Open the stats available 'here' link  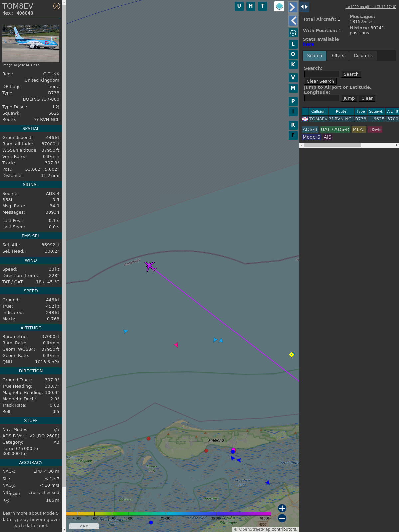(x=308, y=44)
